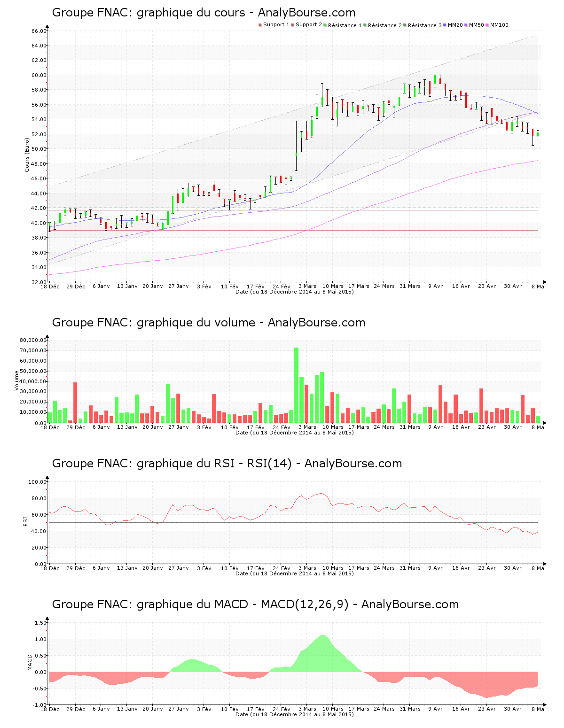Select the 'Support 1' legend label
Viewport: 564px width, 728px height.
click(x=276, y=25)
